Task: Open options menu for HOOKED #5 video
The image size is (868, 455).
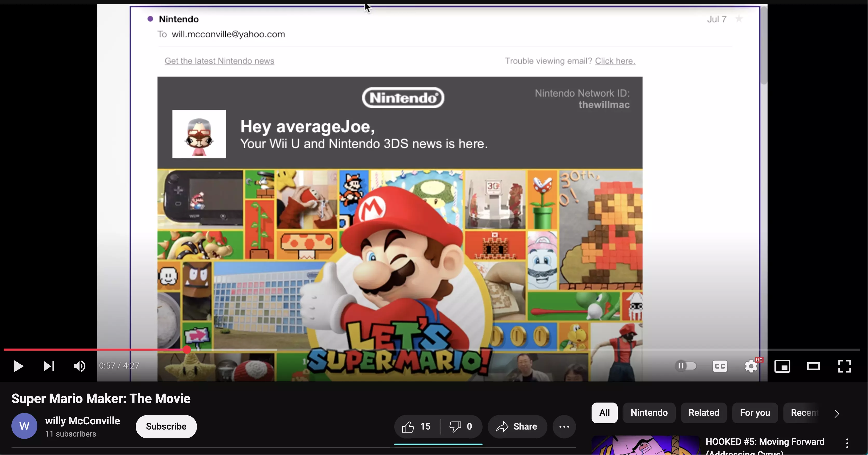Action: point(847,443)
